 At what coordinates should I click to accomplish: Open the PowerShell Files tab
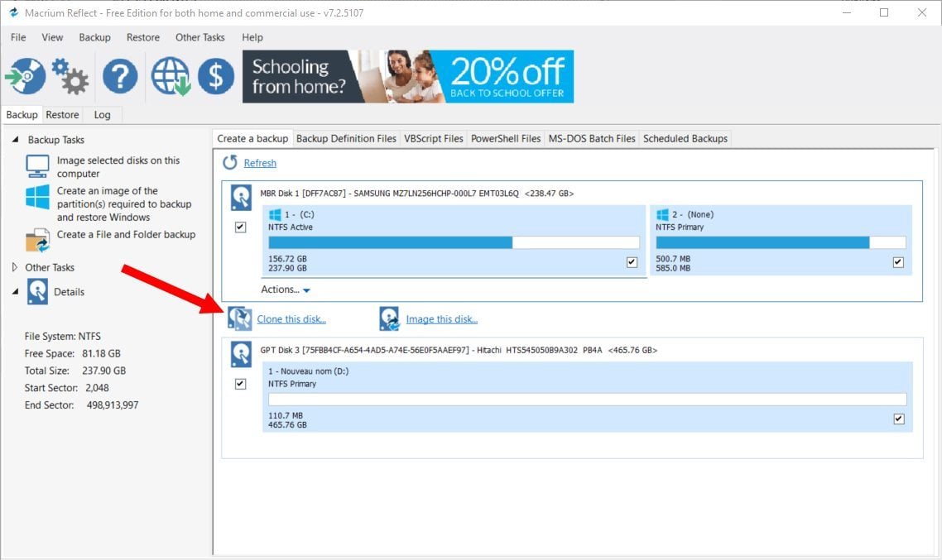[x=506, y=139]
